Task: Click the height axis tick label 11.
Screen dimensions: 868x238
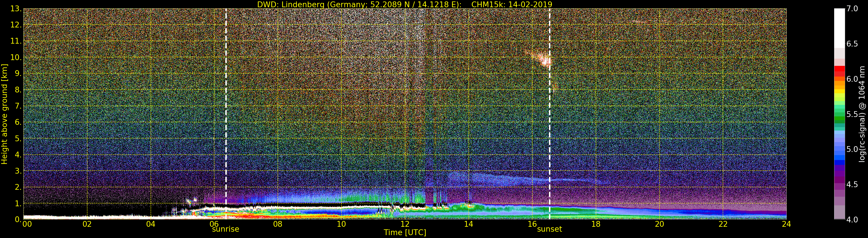Action: (x=16, y=41)
